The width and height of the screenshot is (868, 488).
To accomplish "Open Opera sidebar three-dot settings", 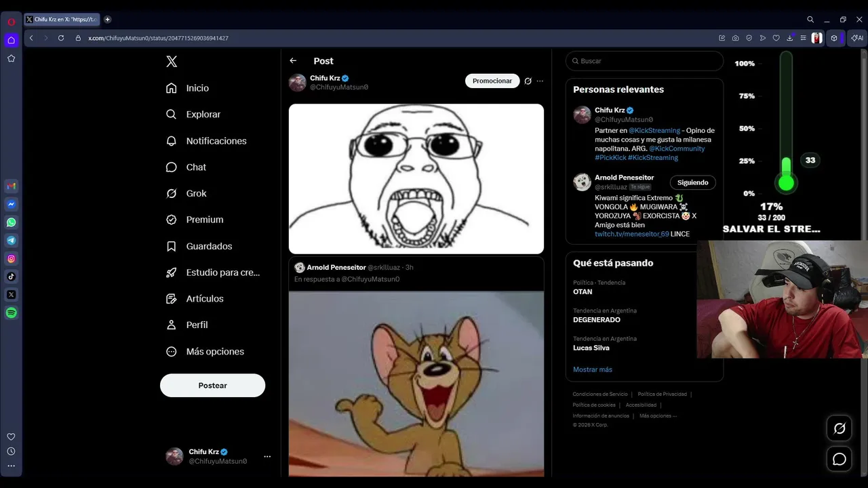I will pos(11,466).
